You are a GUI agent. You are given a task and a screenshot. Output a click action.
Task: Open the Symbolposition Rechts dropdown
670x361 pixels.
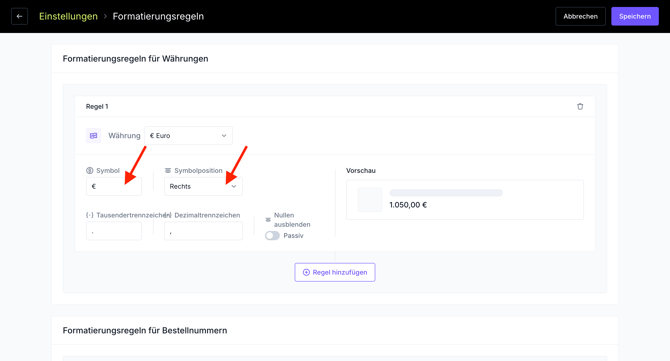(x=203, y=186)
